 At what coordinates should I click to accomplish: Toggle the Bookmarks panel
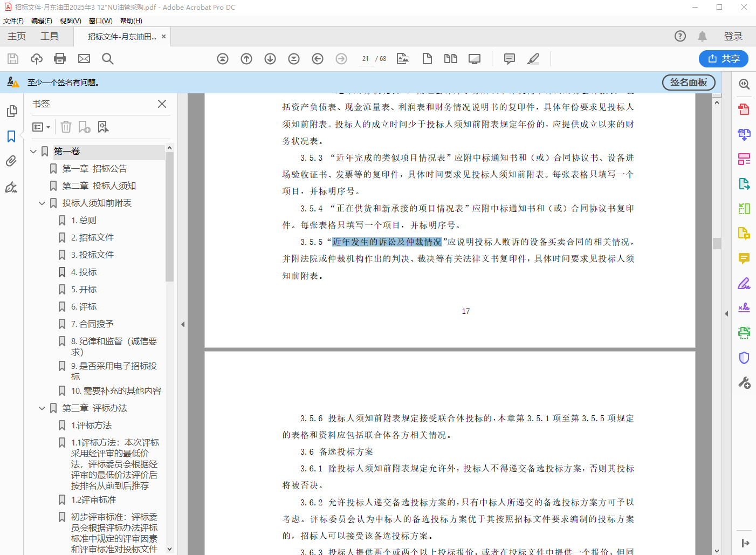11,136
